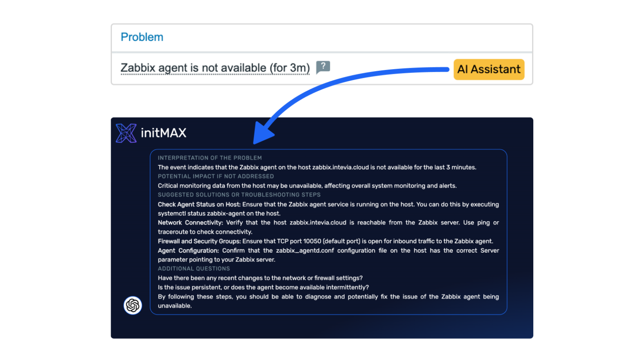Click the OpenAI logo avatar
Viewport: 644px width, 362px height.
132,305
